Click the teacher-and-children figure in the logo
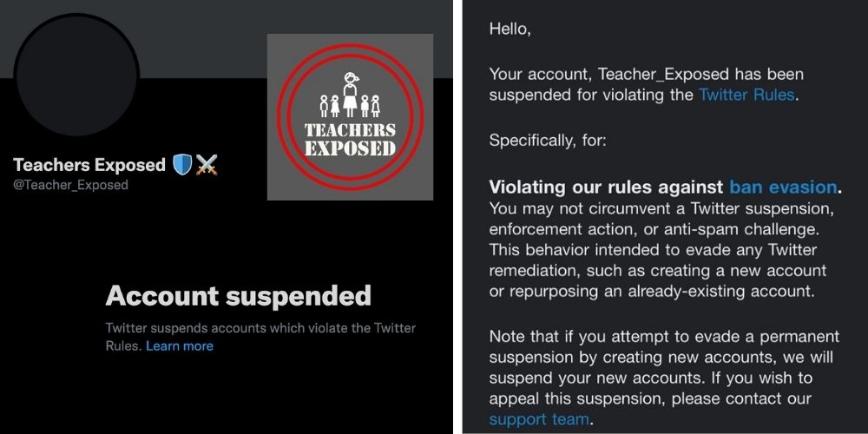 click(350, 95)
